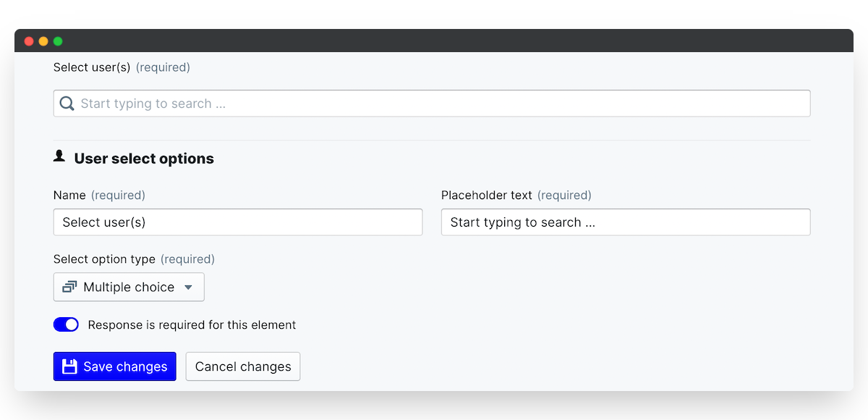Click the person icon beside User select options

point(59,156)
